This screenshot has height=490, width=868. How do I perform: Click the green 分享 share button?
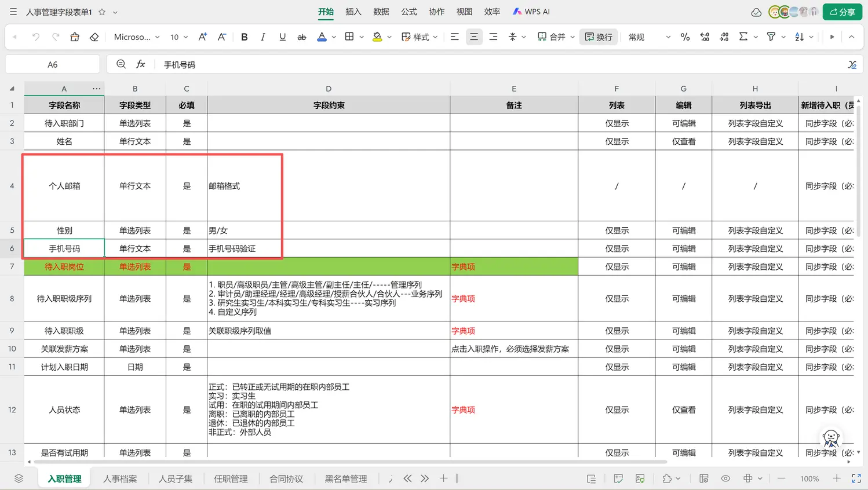[x=842, y=12]
